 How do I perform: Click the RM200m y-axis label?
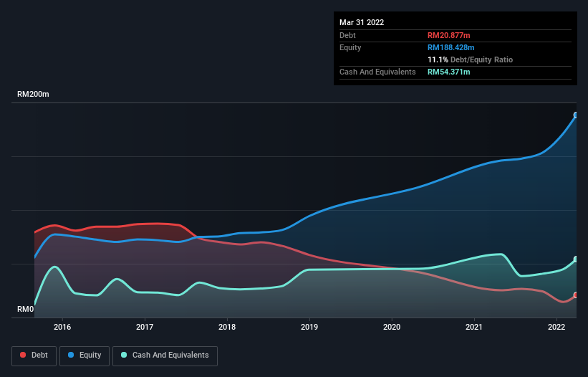point(33,94)
